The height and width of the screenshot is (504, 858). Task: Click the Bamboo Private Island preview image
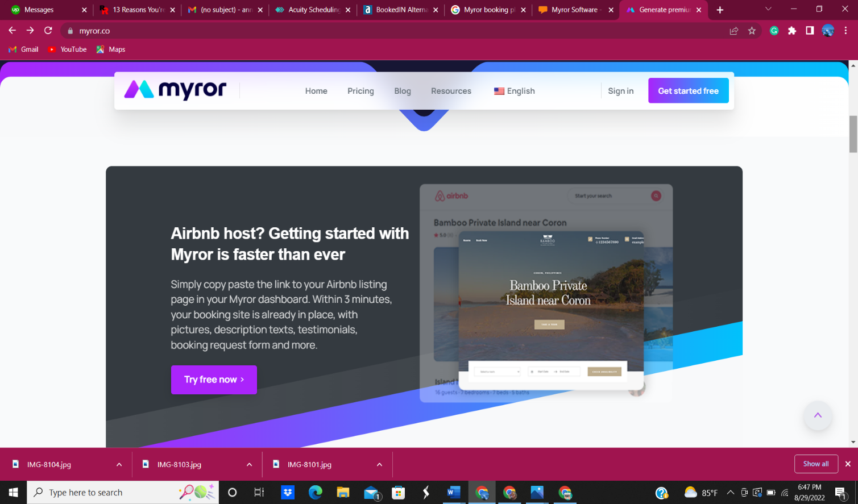point(550,310)
